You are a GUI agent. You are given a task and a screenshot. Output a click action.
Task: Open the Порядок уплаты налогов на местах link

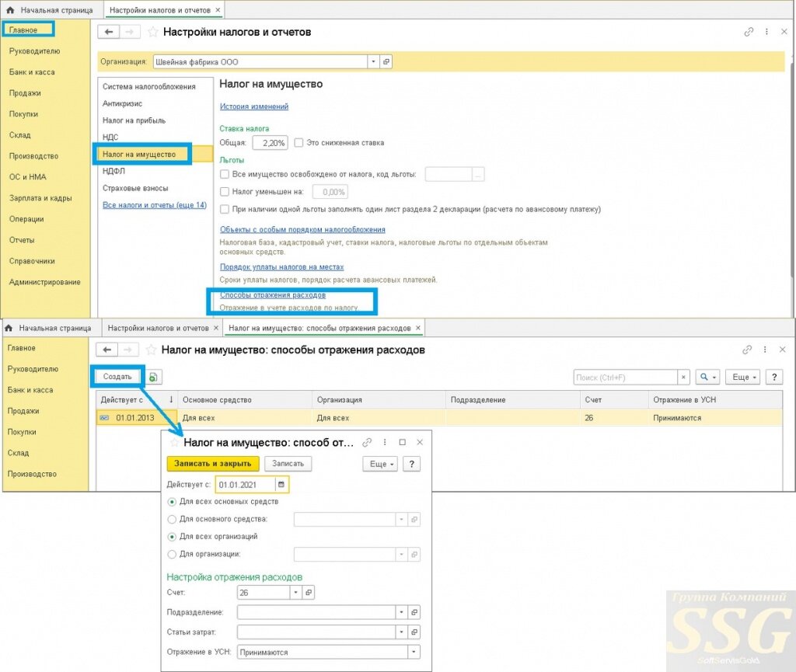pos(281,267)
